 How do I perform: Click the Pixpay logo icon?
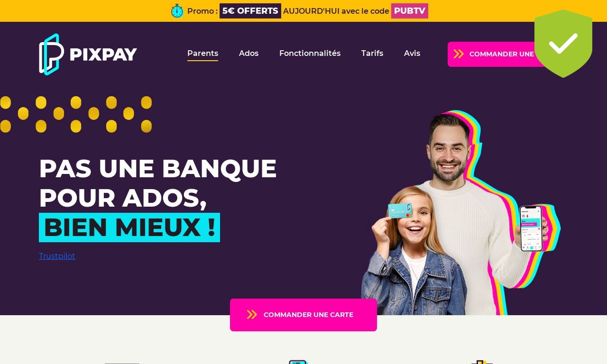51,54
